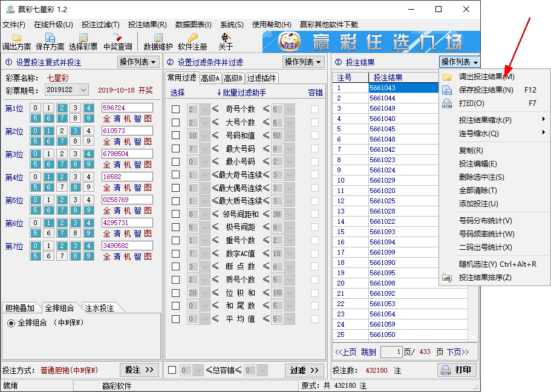The image size is (551, 392).
Task: Select the 全排组合 radio button
Action: [x=11, y=323]
